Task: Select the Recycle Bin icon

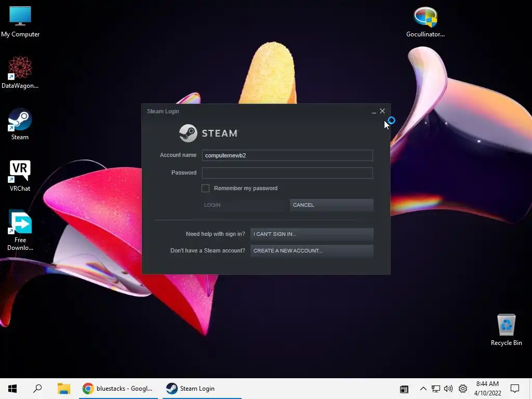Action: (x=506, y=330)
